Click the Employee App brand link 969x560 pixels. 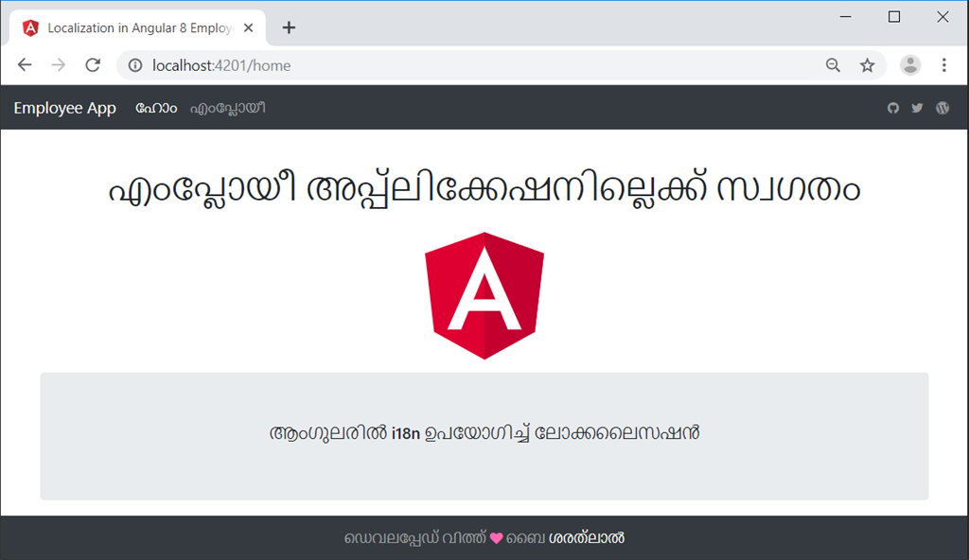(64, 108)
